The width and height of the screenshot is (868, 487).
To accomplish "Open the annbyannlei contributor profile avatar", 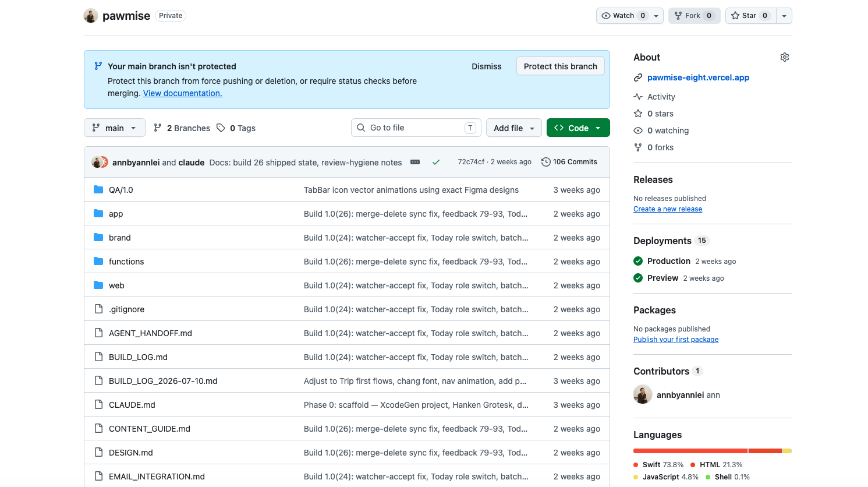I will point(643,394).
